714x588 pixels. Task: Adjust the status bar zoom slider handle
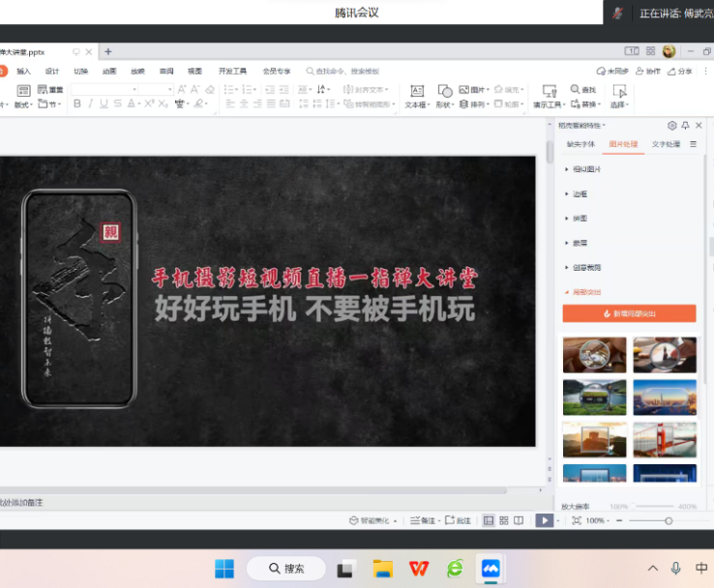669,520
